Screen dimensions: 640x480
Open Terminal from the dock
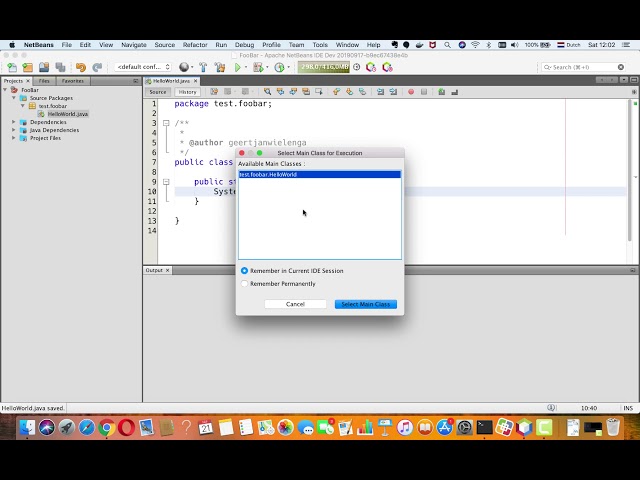pyautogui.click(x=484, y=427)
